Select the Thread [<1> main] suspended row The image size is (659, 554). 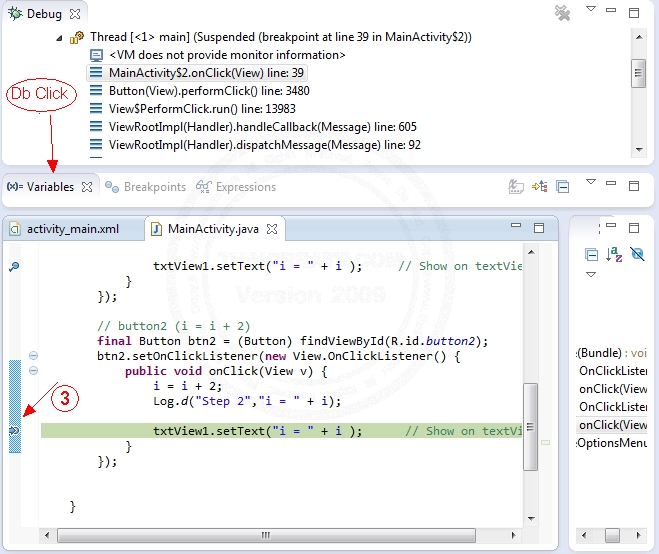(x=281, y=37)
